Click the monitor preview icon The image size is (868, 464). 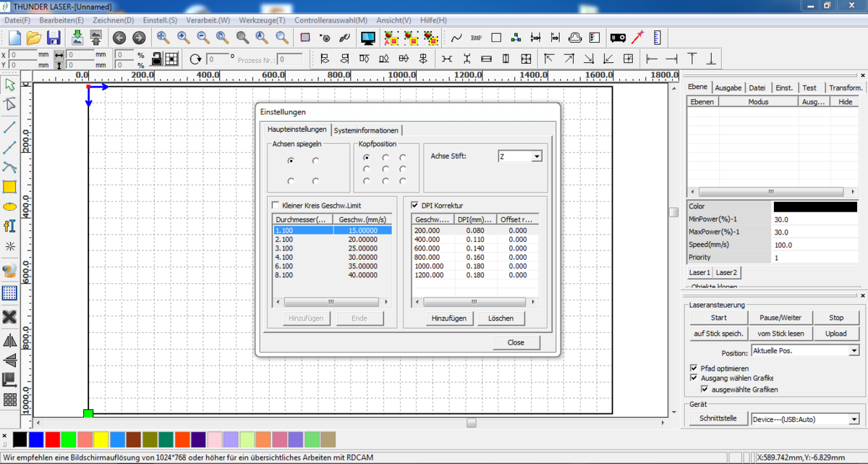[367, 38]
